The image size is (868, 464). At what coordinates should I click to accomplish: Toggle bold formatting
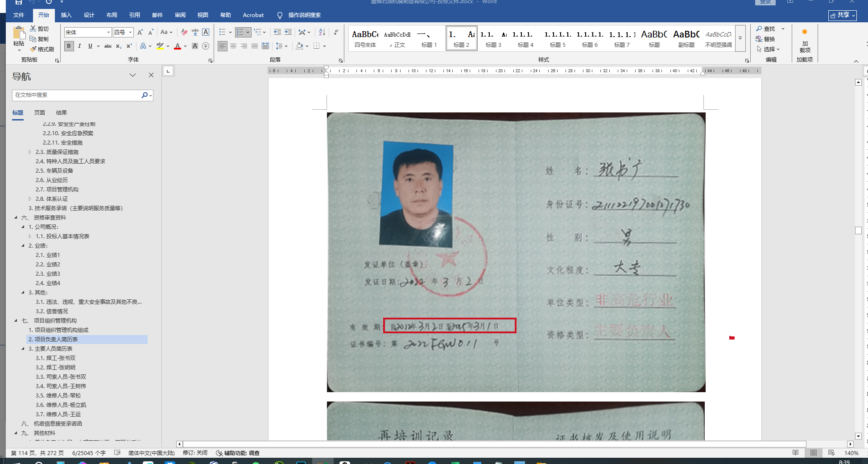69,46
